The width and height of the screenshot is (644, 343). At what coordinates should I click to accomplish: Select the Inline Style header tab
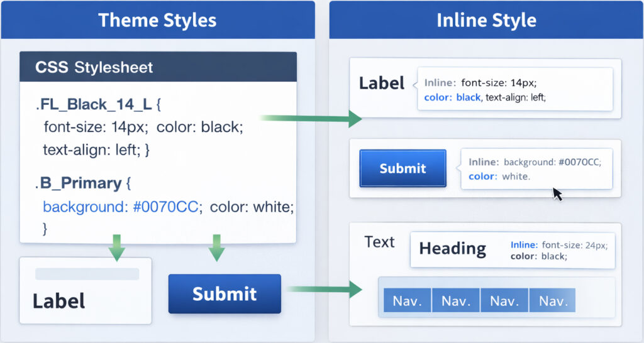pos(486,20)
